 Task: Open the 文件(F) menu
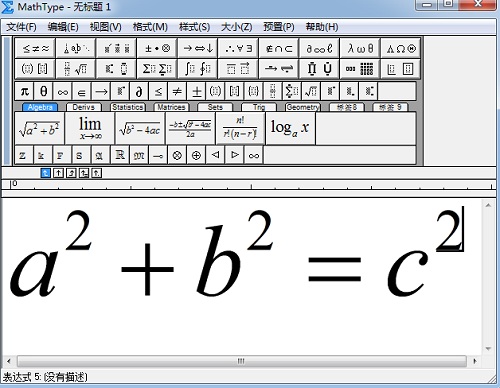coord(21,27)
